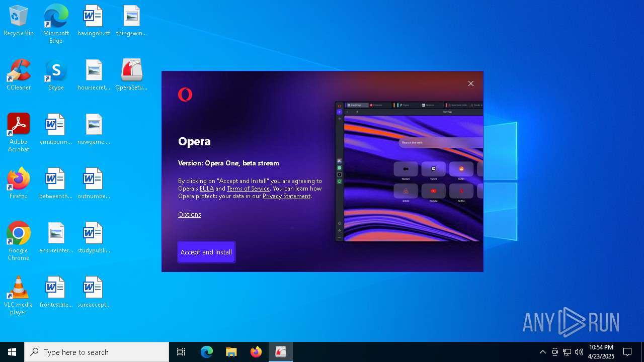This screenshot has width=644, height=362.
Task: Launch Microsoft Edge from the taskbar
Action: [207, 352]
